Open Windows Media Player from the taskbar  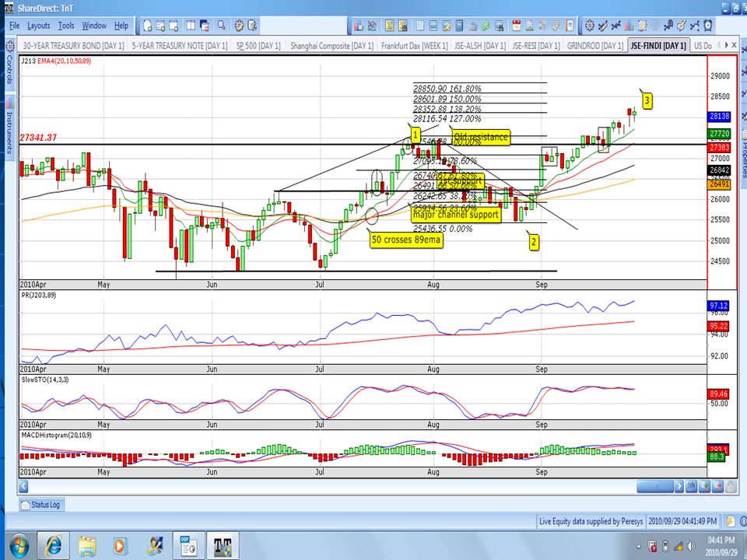tap(119, 545)
